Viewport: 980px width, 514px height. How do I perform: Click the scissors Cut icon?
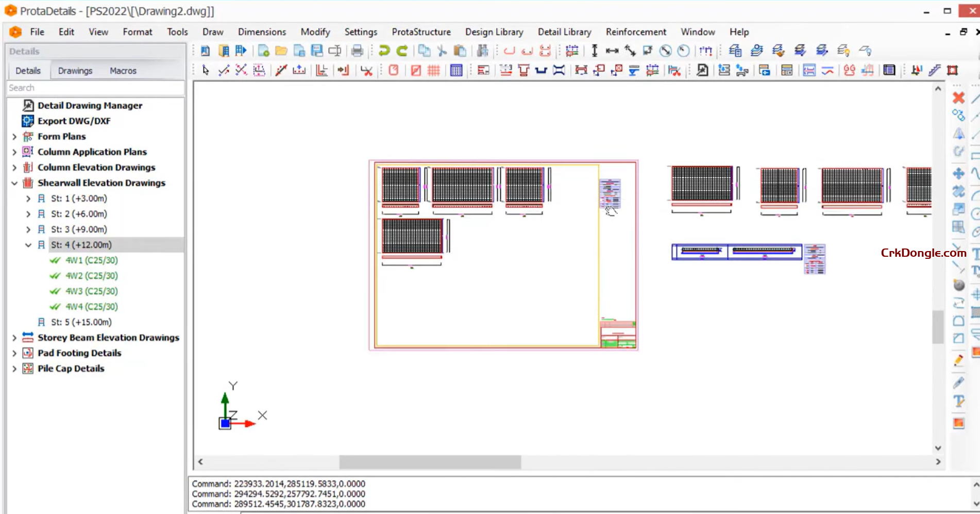tap(442, 51)
